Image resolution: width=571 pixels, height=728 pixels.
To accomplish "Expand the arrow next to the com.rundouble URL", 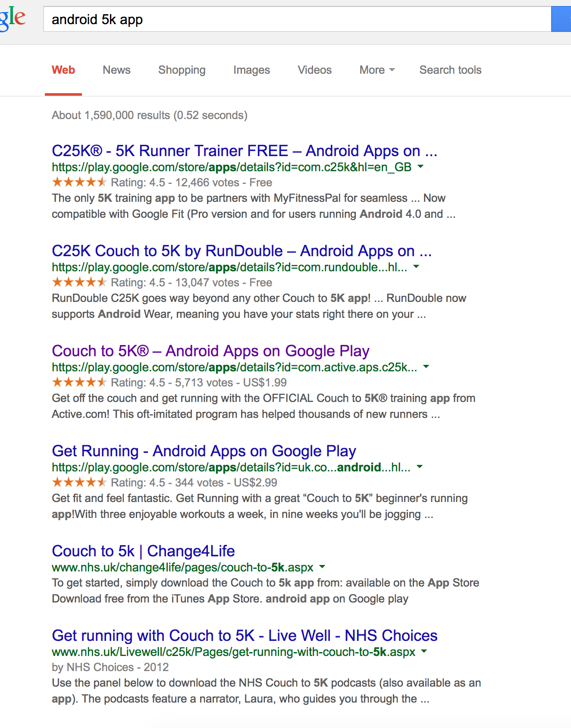I will point(416,267).
